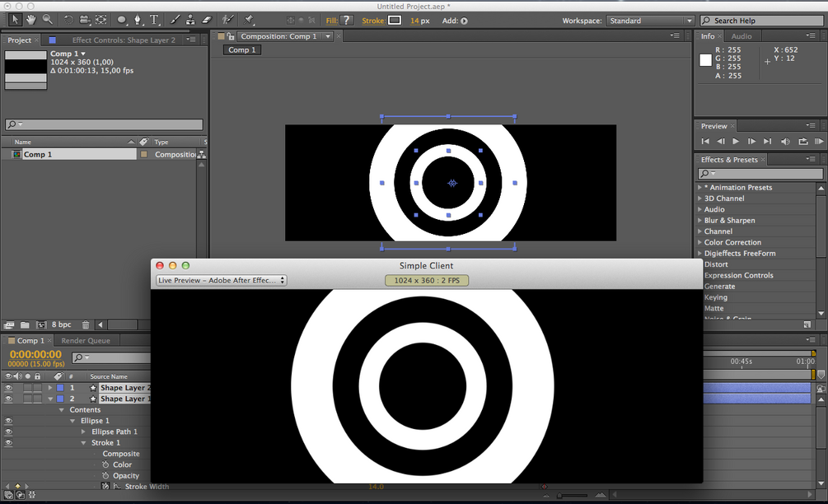This screenshot has height=504, width=828.
Task: Click the Stroke Width stopwatch icon
Action: 105,486
